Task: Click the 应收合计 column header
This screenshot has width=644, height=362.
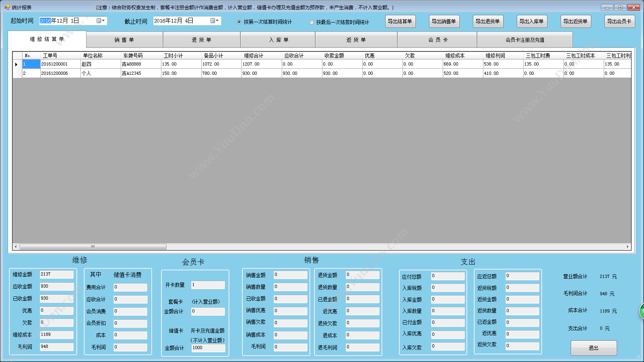Action: [301, 56]
